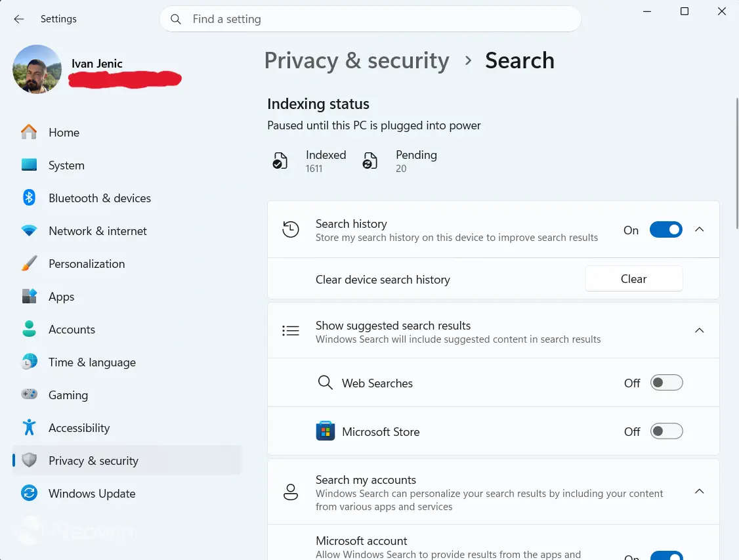Turn off the Search history toggle
Image resolution: width=739 pixels, height=560 pixels.
point(665,230)
